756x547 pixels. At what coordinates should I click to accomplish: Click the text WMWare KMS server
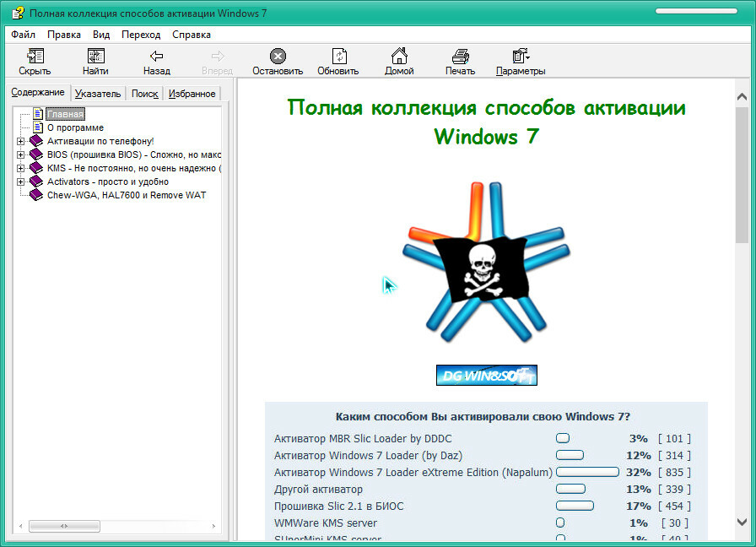click(326, 523)
